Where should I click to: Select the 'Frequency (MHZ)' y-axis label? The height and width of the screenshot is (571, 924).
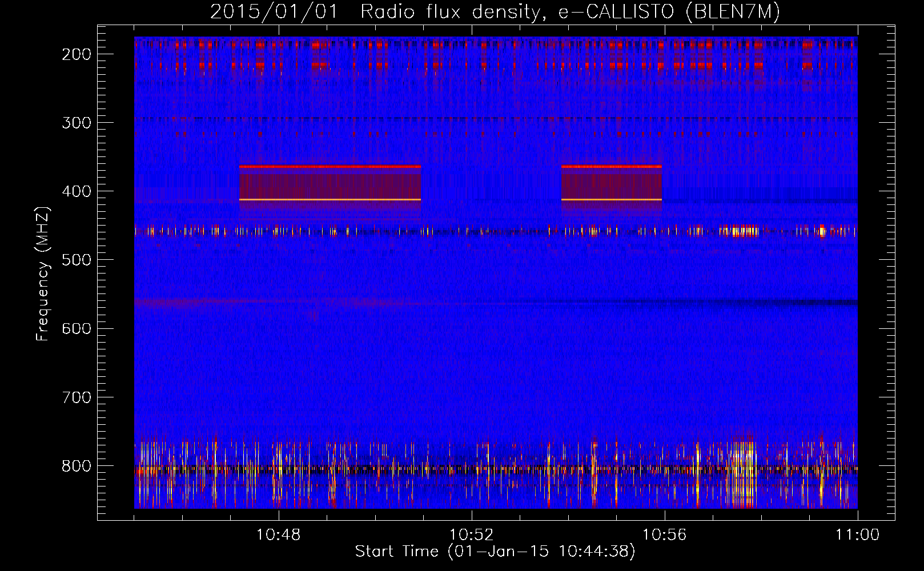coord(43,274)
